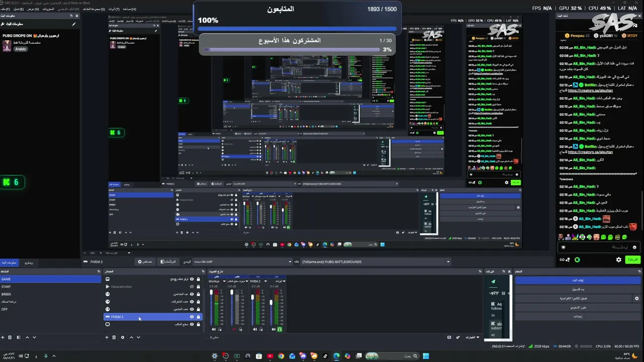Open the ملف (F) menu
The image size is (644, 362).
coord(6,9)
